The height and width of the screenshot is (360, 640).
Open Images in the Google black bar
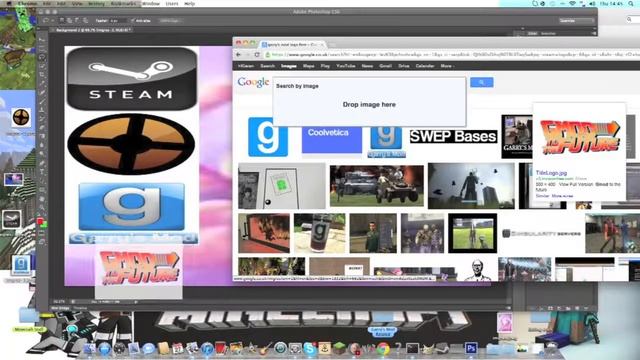pyautogui.click(x=289, y=66)
